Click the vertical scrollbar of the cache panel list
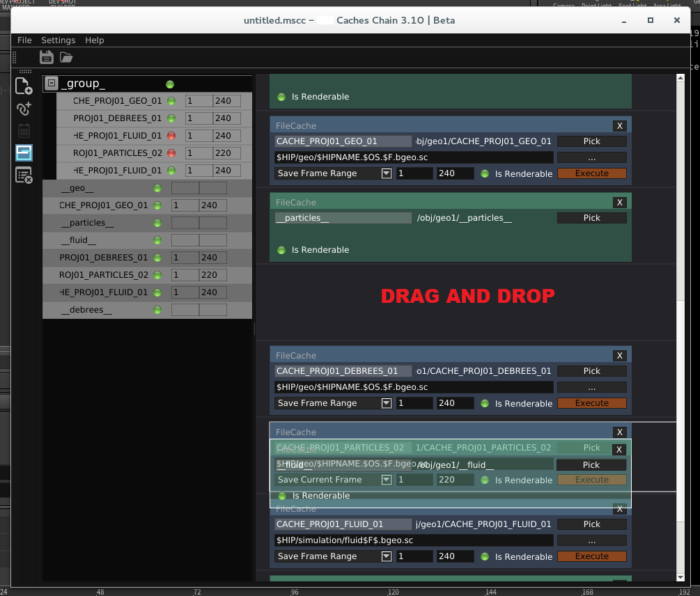This screenshot has width=700, height=596. click(680, 209)
